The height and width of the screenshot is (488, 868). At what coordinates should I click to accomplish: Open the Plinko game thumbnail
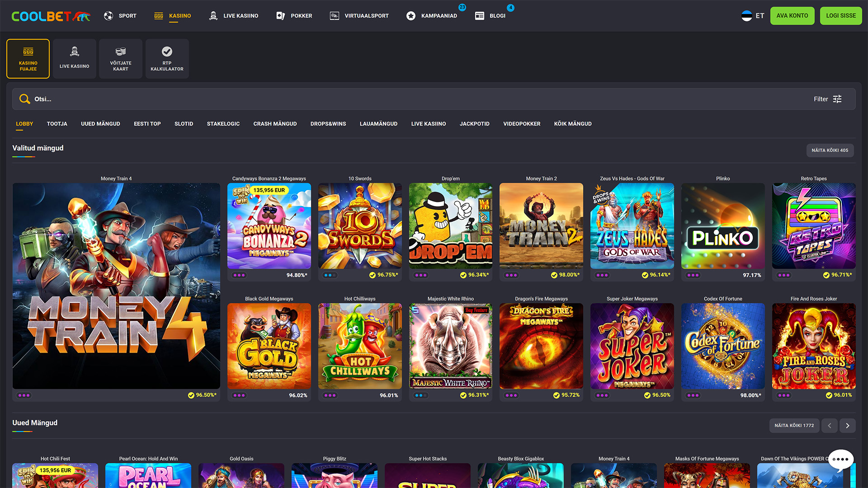point(723,226)
